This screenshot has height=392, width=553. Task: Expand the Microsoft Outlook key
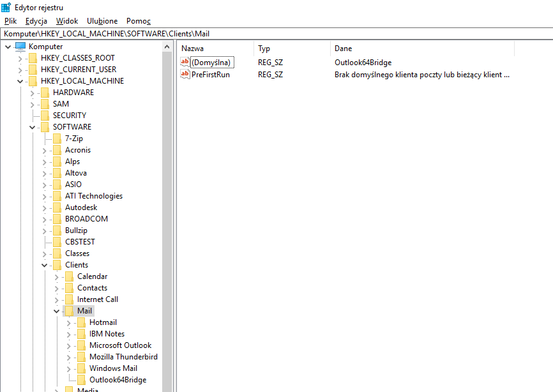[x=69, y=346]
